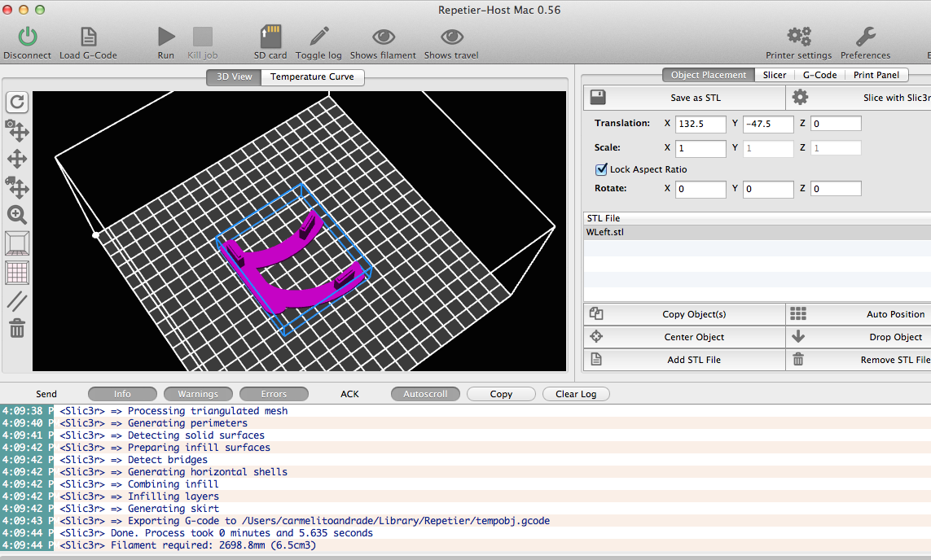
Task: Switch to the 3D View tab
Action: click(234, 77)
